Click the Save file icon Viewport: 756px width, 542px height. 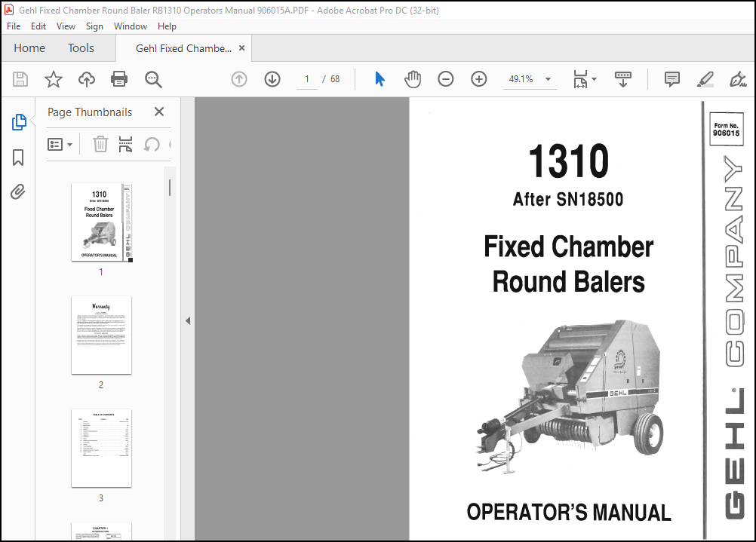(x=20, y=79)
